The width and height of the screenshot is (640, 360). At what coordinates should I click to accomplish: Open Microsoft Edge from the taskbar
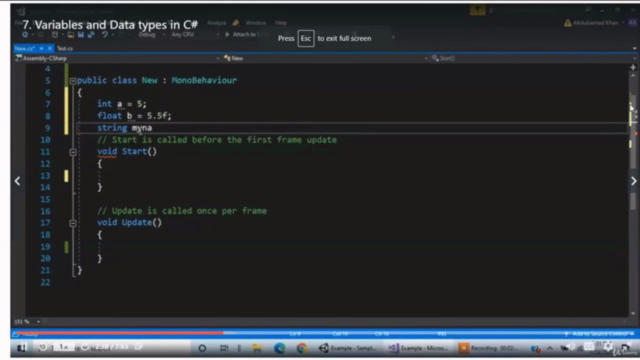(x=280, y=348)
